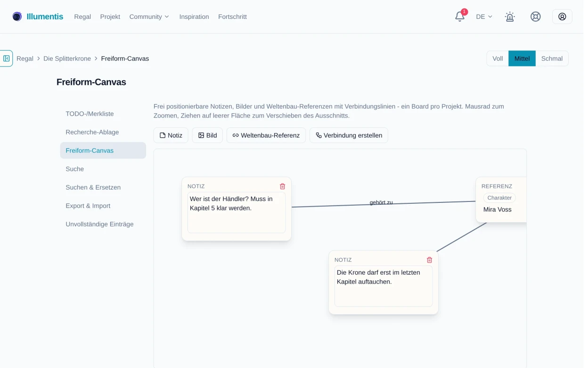Open Die Splitterkrone breadcrumb
The height and width of the screenshot is (368, 588).
click(x=68, y=59)
